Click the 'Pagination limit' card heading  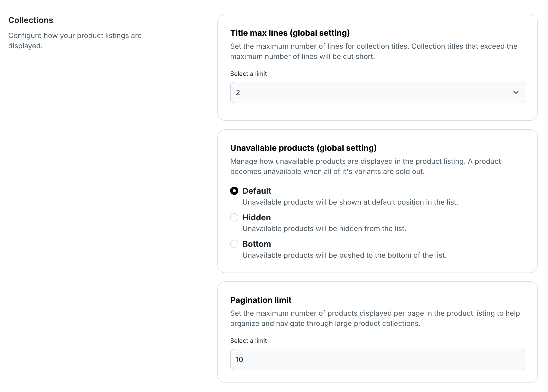coord(261,300)
